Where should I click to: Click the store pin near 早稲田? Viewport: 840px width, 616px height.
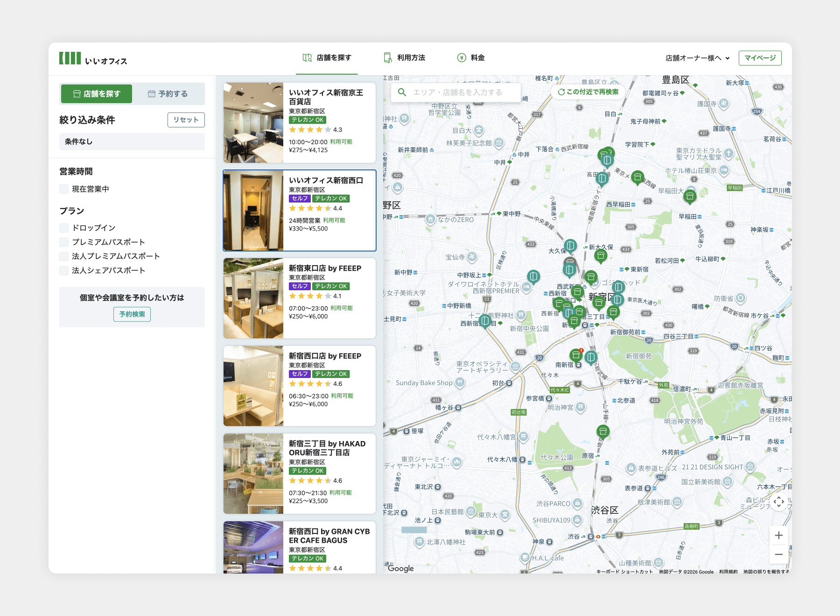pyautogui.click(x=690, y=196)
